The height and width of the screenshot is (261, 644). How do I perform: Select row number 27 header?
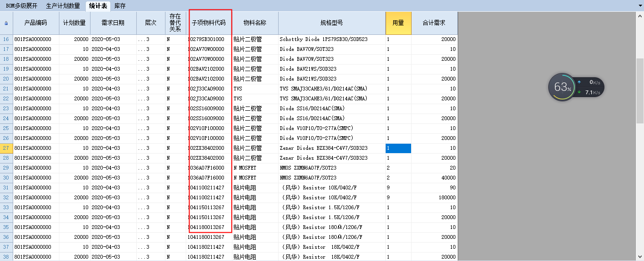click(x=6, y=148)
